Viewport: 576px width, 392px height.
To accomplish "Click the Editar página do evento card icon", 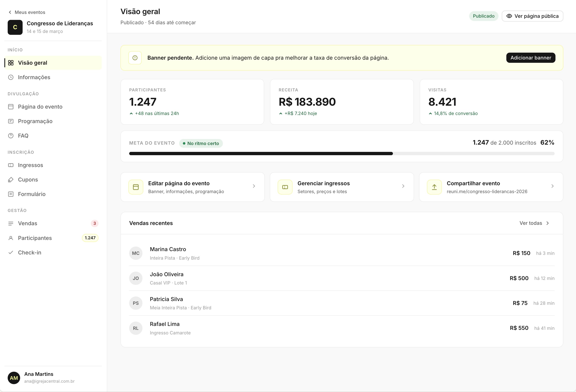I will tap(136, 187).
